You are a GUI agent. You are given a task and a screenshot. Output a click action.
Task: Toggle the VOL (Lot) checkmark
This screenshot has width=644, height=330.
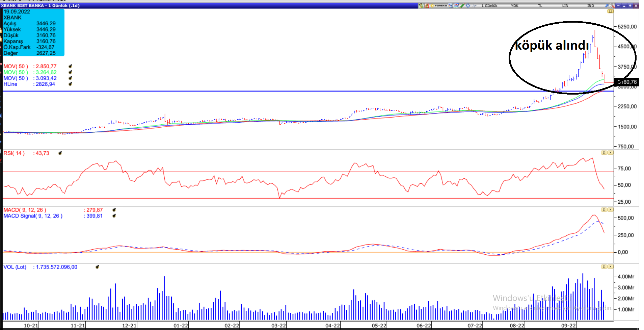(97, 267)
